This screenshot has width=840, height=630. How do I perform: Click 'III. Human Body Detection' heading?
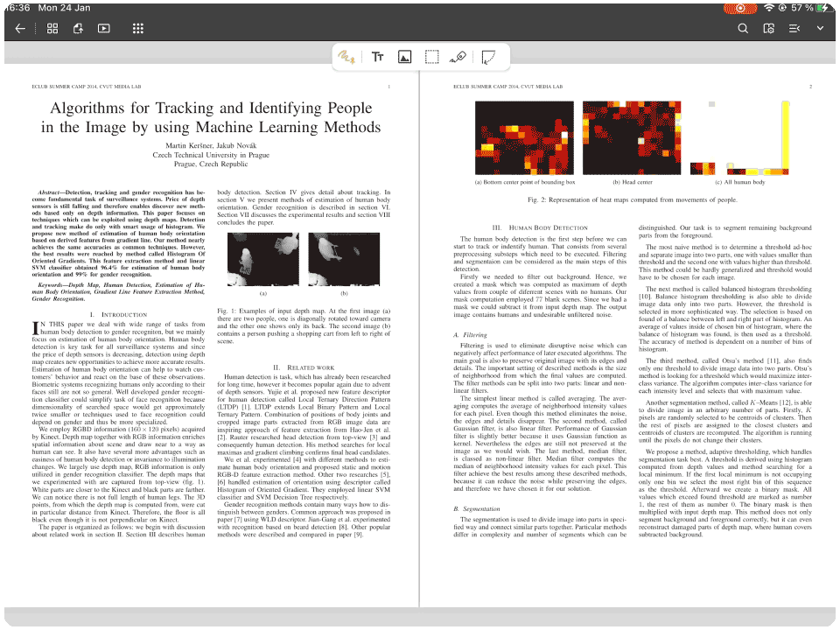540,227
